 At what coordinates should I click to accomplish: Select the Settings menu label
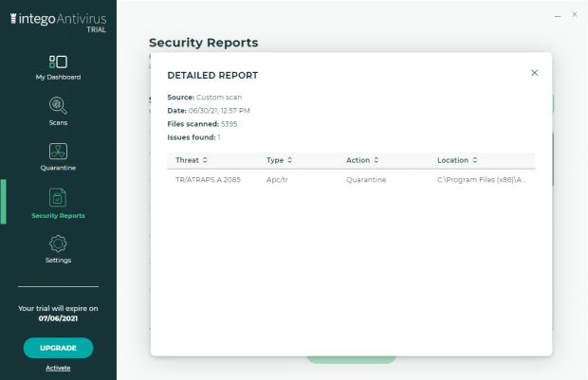(x=58, y=260)
